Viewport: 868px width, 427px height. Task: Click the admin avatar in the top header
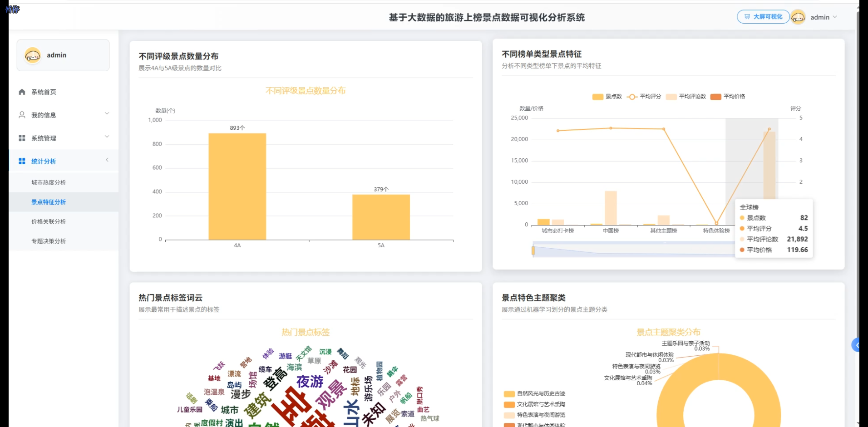click(798, 17)
